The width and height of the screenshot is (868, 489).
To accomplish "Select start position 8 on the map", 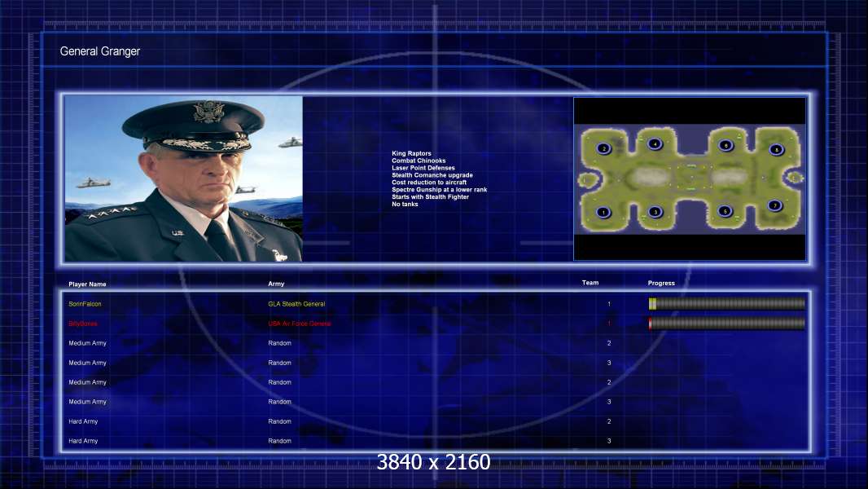I will pos(777,149).
